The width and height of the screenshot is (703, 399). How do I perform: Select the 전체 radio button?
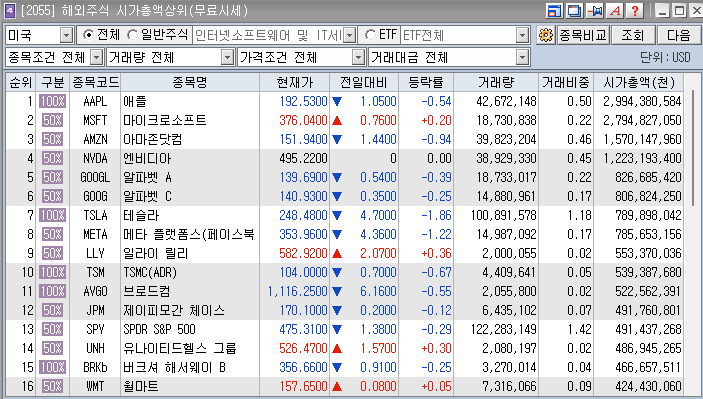point(88,35)
